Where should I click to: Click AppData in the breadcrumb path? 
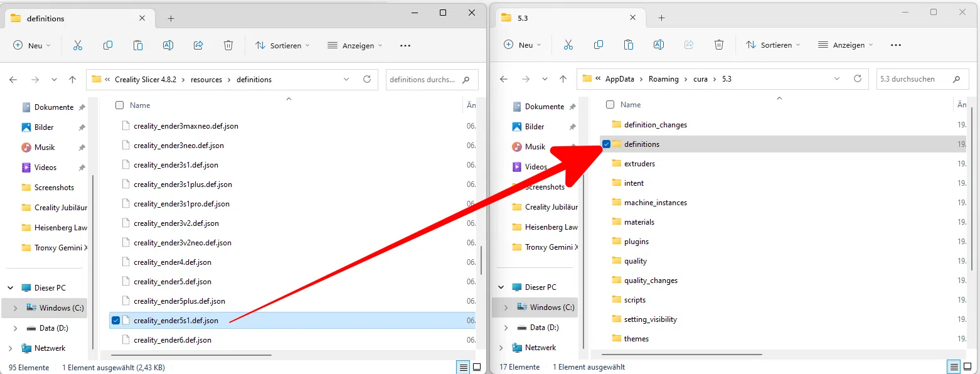click(x=620, y=79)
